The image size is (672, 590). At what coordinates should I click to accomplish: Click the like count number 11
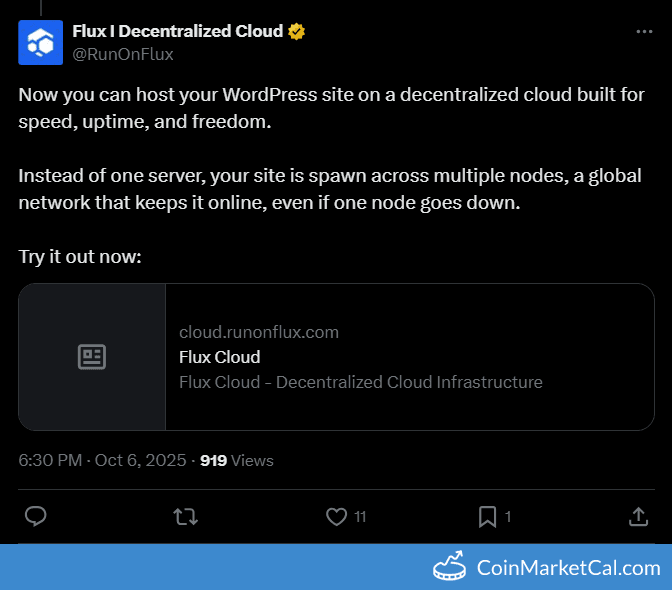[360, 517]
